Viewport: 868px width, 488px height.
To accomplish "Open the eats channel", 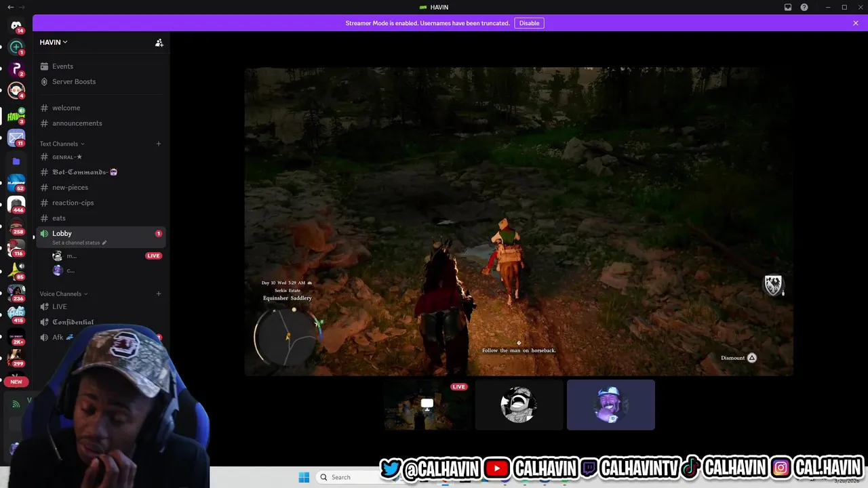I will 100,218.
